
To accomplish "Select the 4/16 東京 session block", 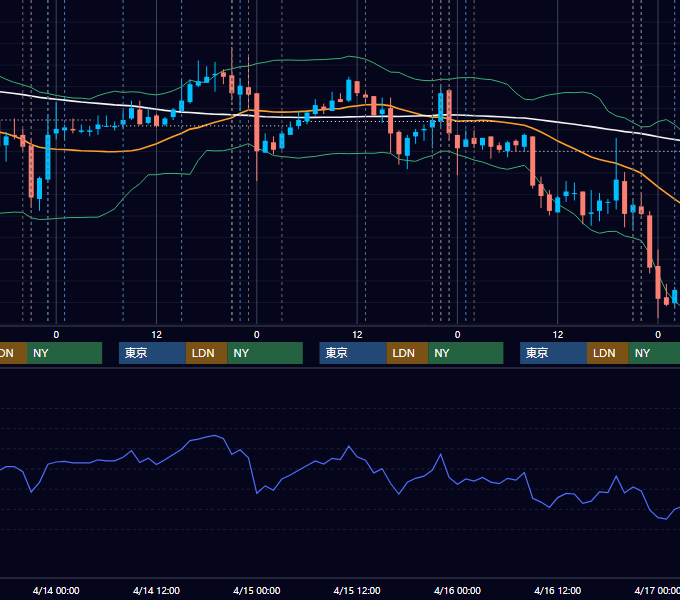I will [554, 353].
